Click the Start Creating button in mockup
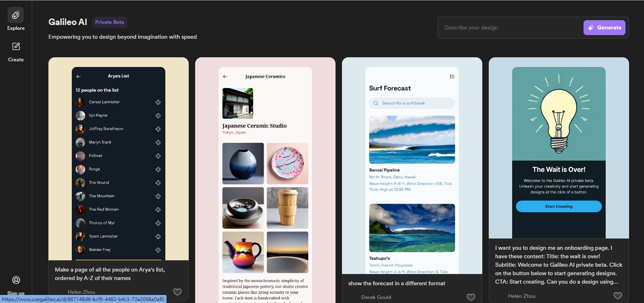Viewport: 644px width, 303px height. click(559, 207)
